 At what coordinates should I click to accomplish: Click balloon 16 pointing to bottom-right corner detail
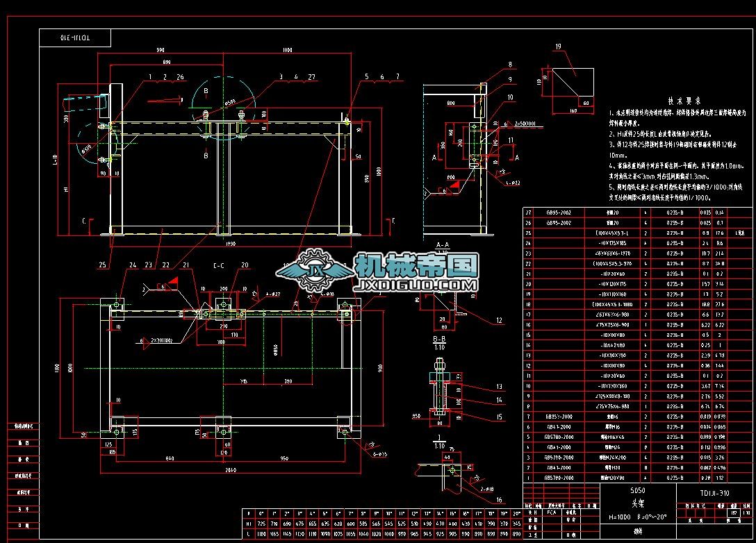coord(499,499)
